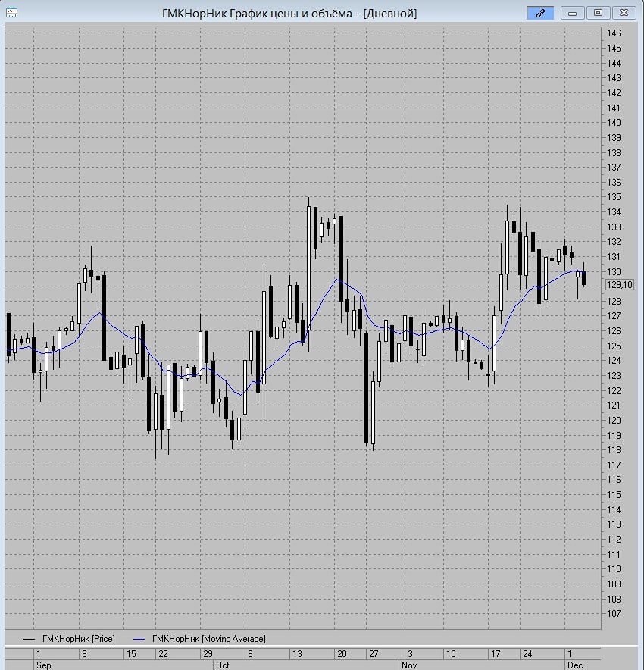Screen dimensions: 644x670
Task: Click the 120 price axis label
Action: [x=614, y=421]
